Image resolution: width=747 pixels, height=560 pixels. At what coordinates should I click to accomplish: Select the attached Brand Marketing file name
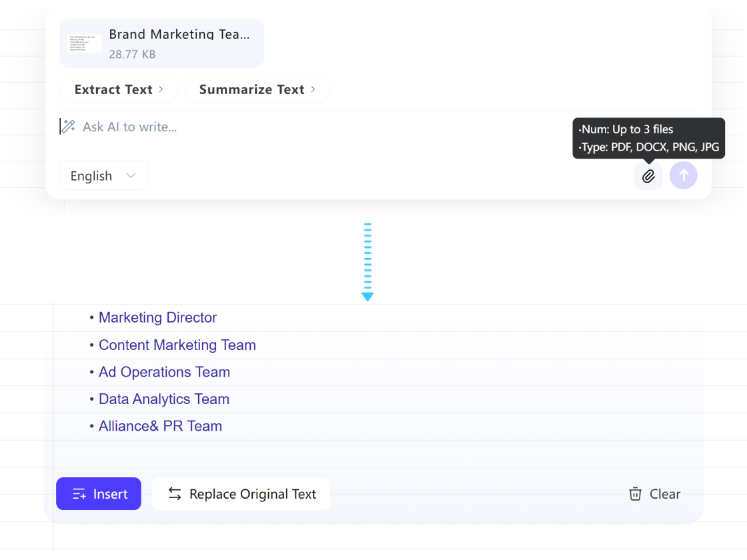coord(179,35)
